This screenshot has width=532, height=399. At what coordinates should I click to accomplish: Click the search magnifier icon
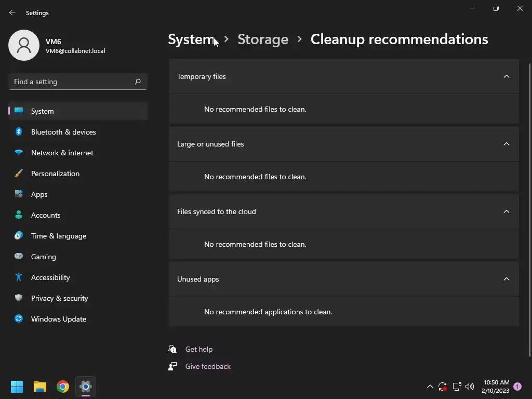click(138, 82)
